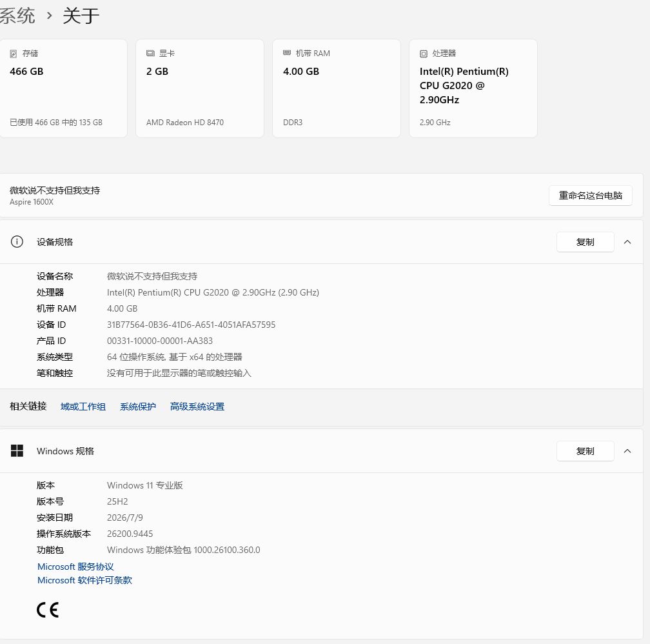Click the device specifications info icon

tap(17, 241)
